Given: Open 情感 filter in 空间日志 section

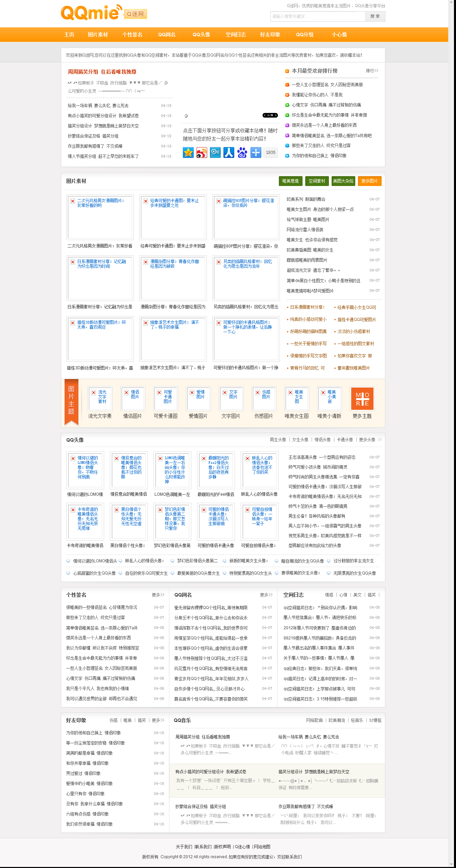Looking at the screenshot, I should click(329, 595).
